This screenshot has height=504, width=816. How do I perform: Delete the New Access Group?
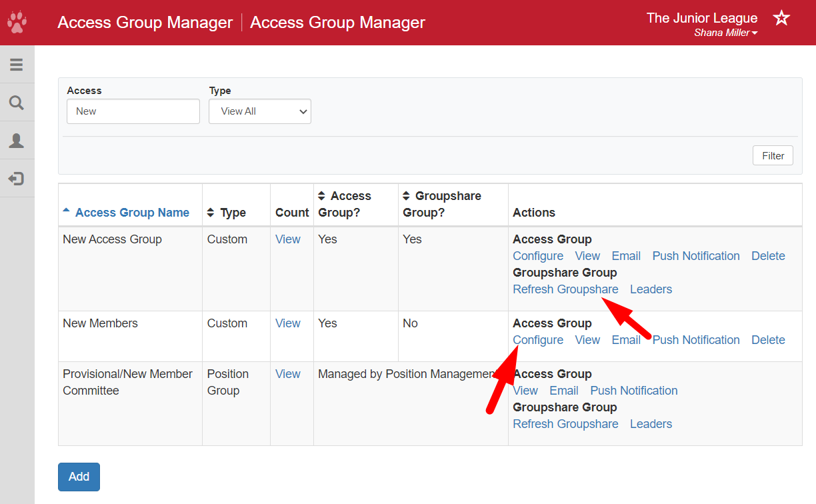click(768, 256)
